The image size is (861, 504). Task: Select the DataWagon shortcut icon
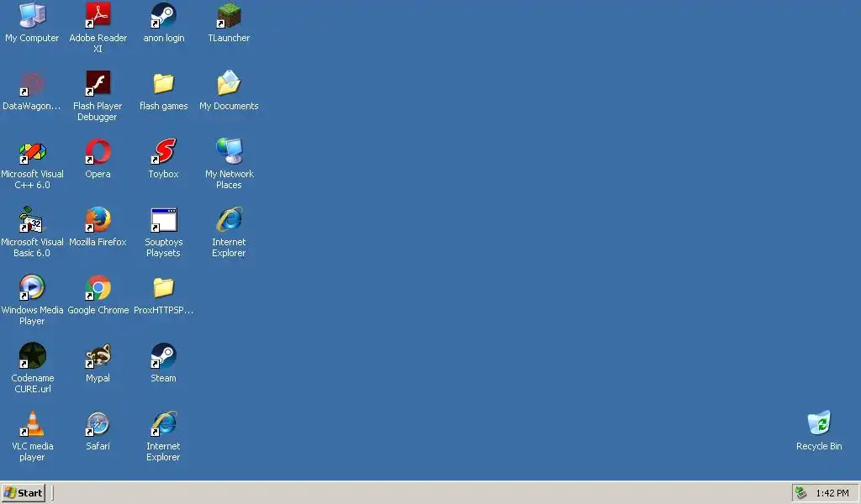click(33, 83)
